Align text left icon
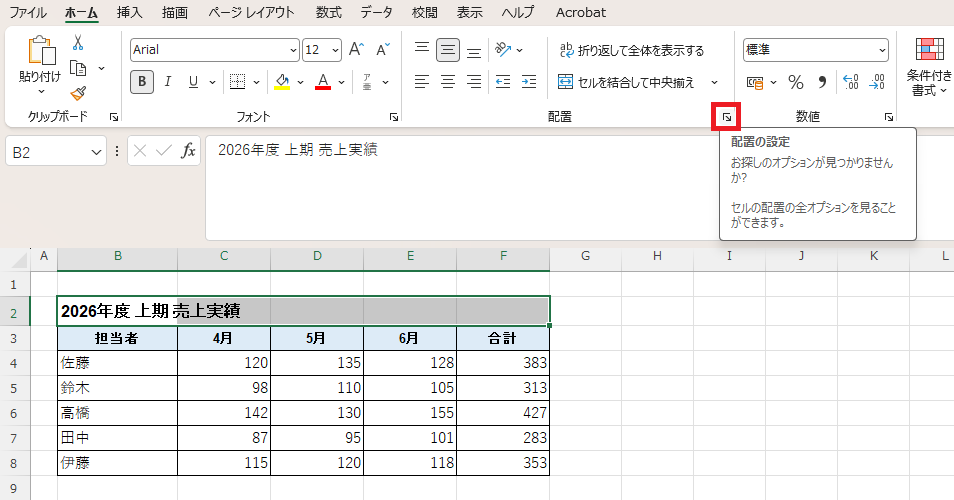This screenshot has width=954, height=500. [x=422, y=82]
